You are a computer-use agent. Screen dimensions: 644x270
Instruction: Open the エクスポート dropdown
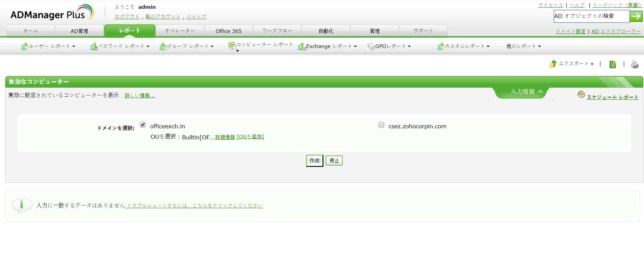click(576, 63)
